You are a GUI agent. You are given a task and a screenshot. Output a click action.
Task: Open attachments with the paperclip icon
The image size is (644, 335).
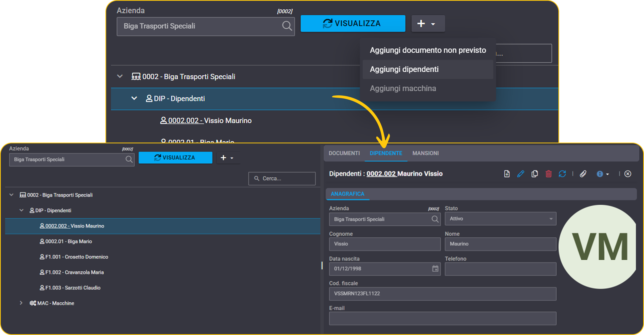[583, 174]
